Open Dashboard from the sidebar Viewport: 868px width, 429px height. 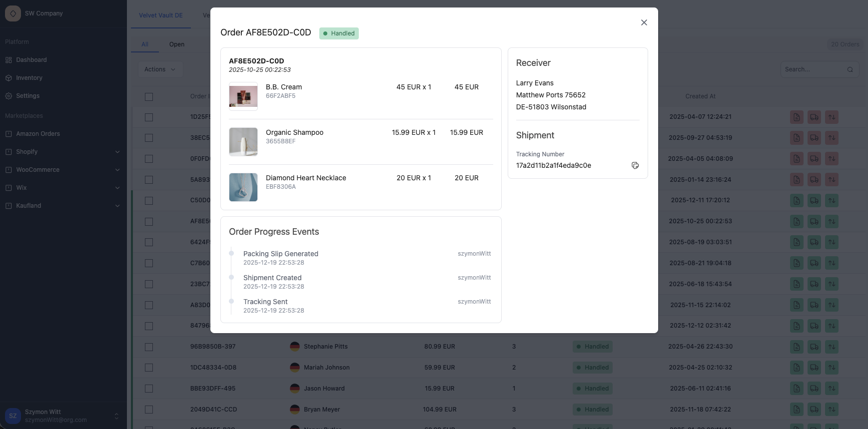31,60
